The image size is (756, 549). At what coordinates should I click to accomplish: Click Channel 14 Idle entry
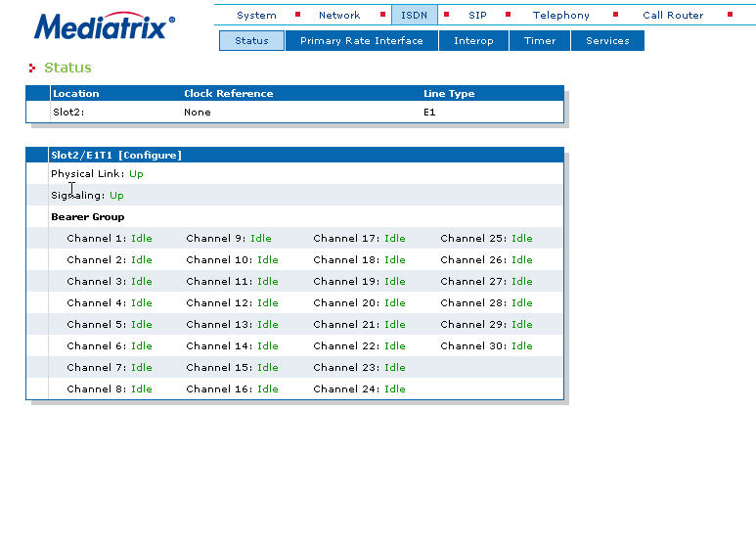(232, 345)
